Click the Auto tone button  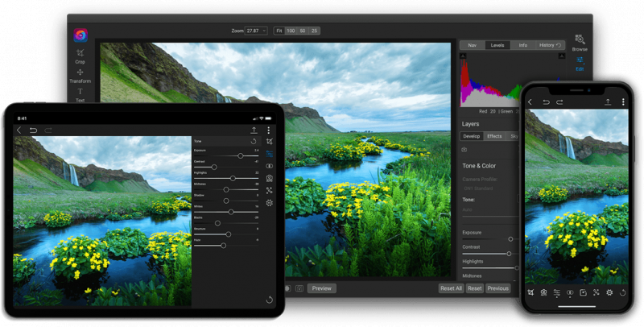coord(468,209)
